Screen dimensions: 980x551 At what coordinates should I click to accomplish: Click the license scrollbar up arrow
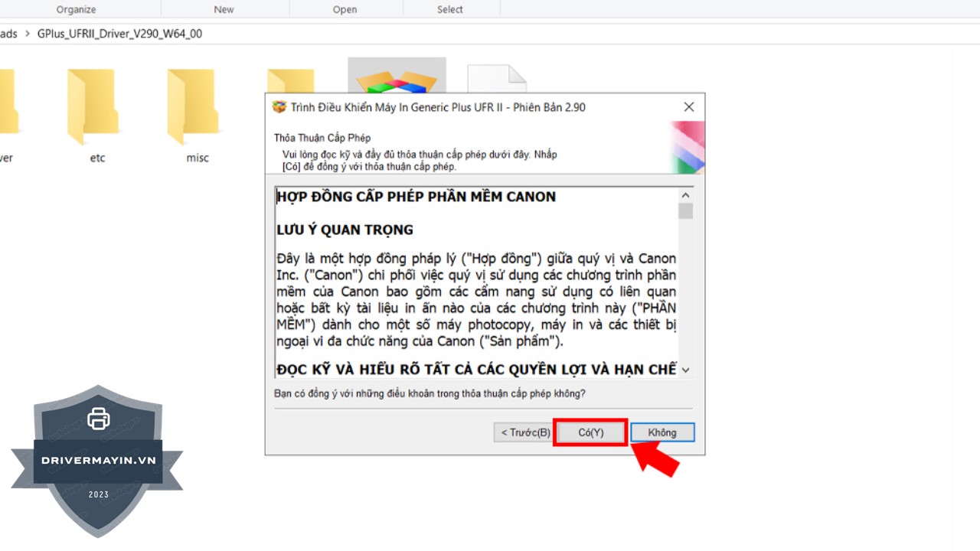pyautogui.click(x=685, y=194)
